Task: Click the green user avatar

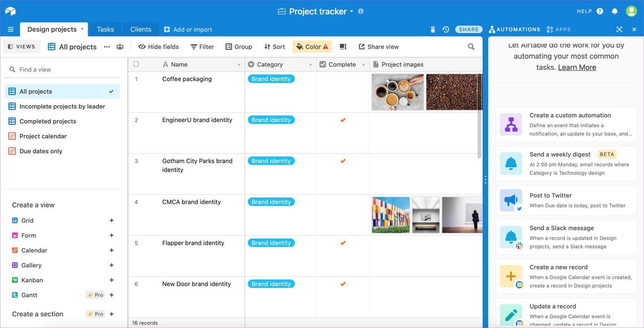Action: tap(632, 11)
